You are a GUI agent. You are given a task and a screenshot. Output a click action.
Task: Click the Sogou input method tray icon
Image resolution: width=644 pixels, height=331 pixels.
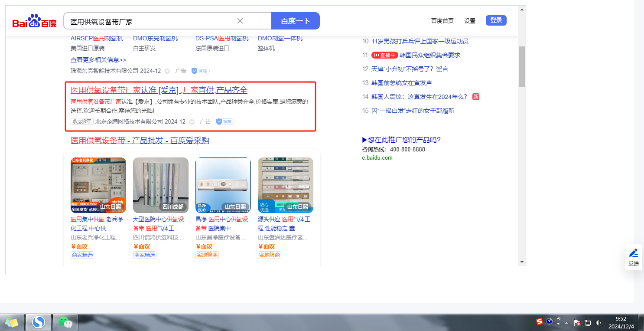pos(540,321)
